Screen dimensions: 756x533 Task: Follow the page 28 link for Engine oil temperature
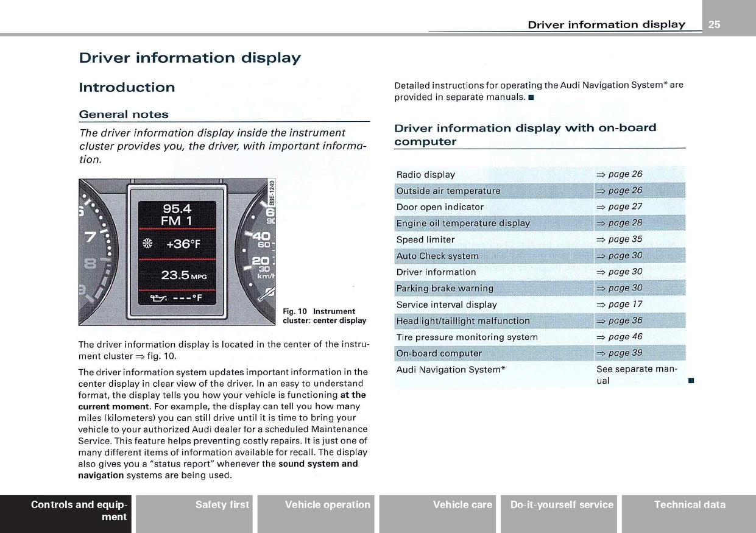coord(619,223)
